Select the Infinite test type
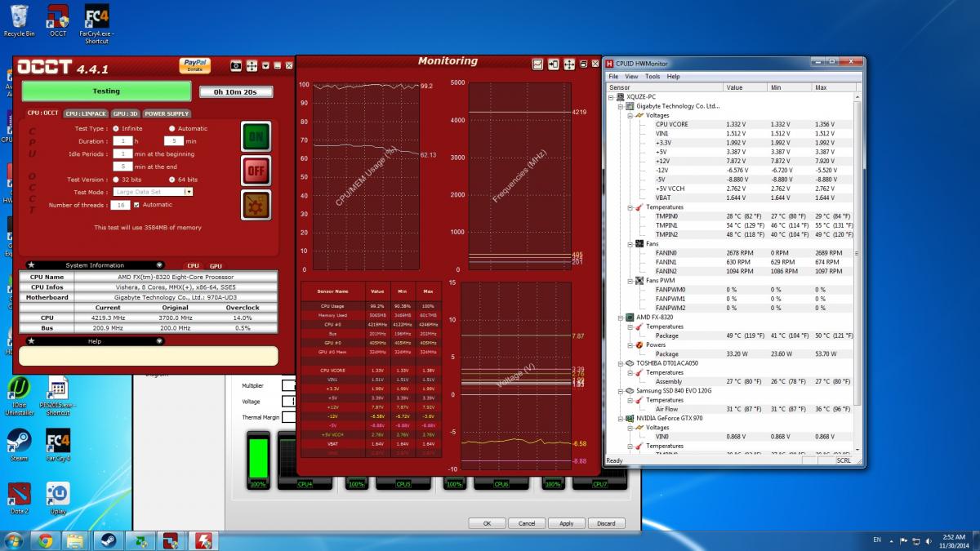 pyautogui.click(x=115, y=128)
